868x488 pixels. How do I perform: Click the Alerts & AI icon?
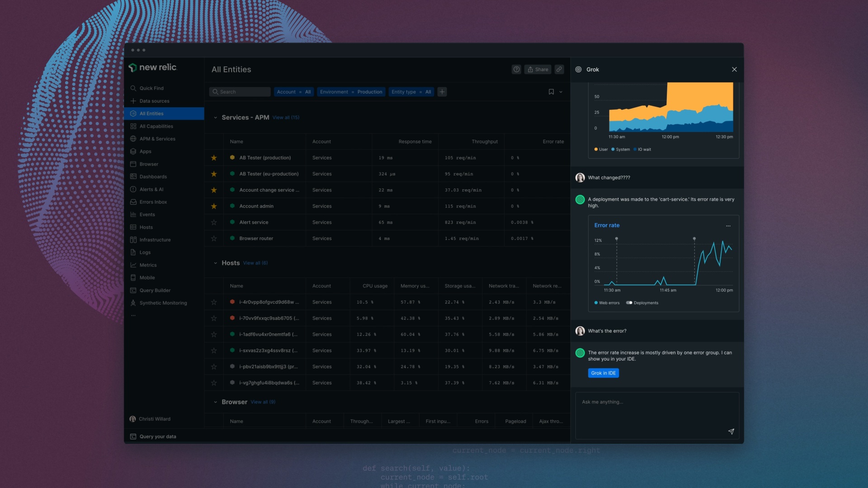pyautogui.click(x=133, y=189)
